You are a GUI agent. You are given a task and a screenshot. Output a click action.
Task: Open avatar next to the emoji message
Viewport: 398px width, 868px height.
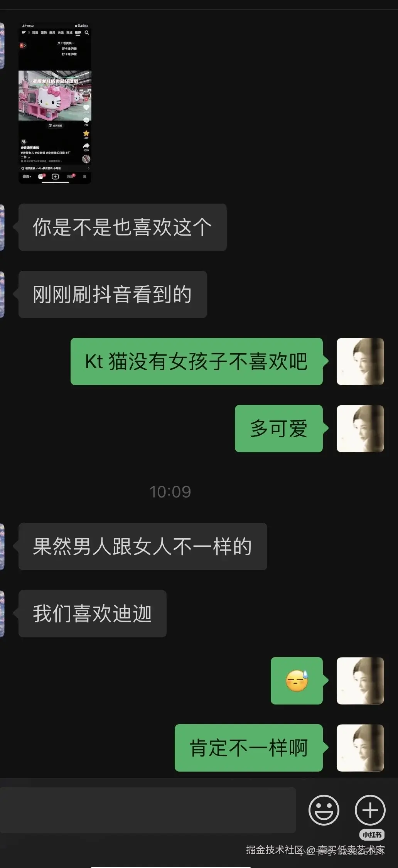(360, 681)
